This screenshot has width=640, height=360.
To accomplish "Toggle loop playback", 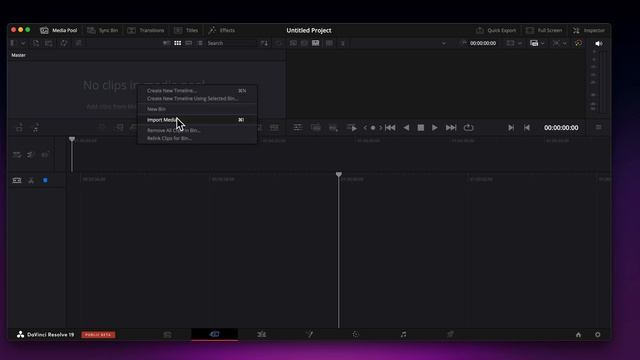I will [x=469, y=128].
